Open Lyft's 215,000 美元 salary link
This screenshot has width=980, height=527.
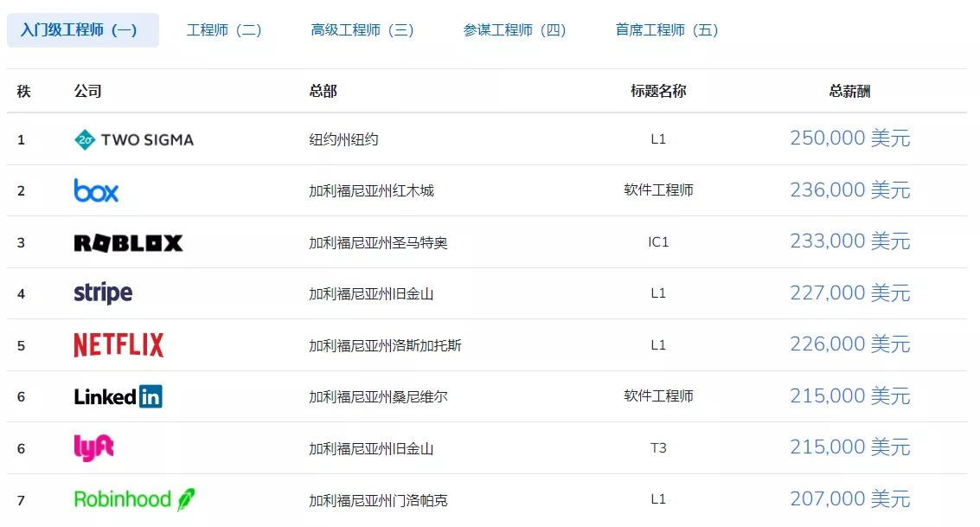(x=850, y=447)
